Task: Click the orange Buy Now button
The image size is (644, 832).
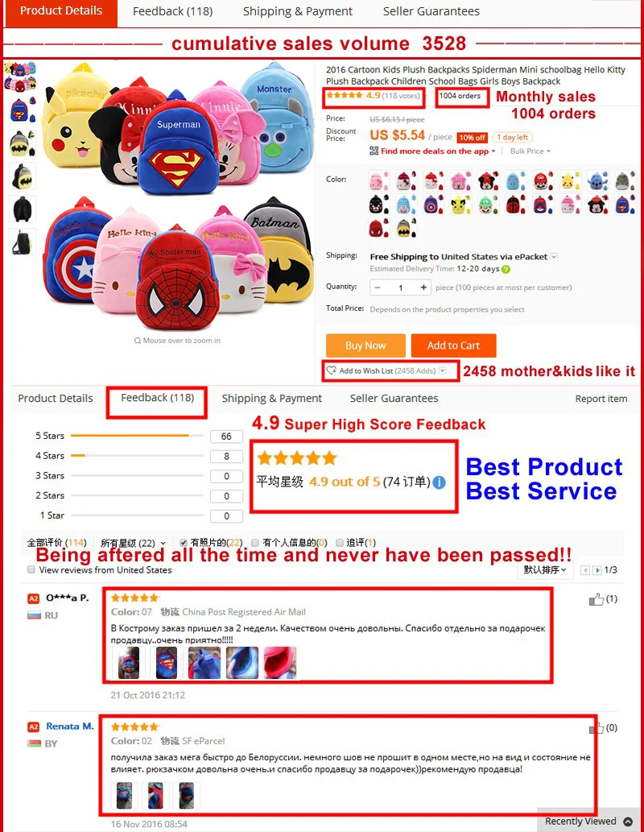Action: [365, 346]
